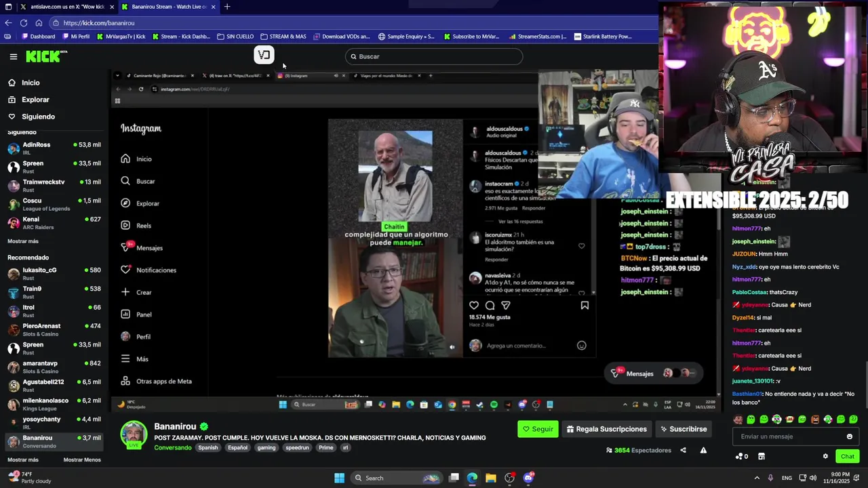The width and height of the screenshot is (868, 488).
Task: Click the Instagram bookmark save icon
Action: coord(585,306)
